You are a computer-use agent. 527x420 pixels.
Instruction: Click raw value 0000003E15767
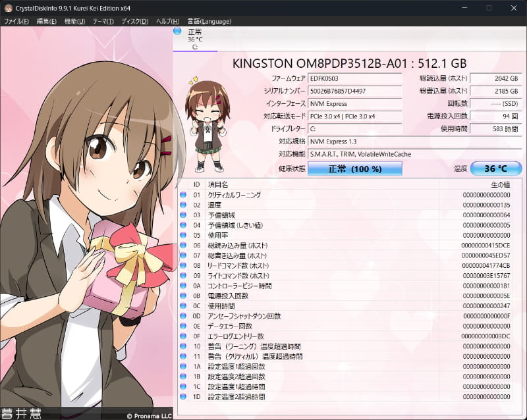point(486,276)
